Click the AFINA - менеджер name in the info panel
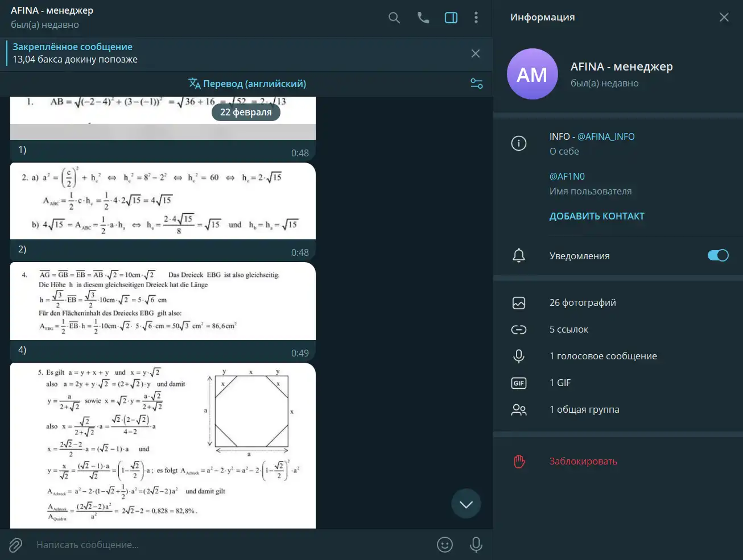 coord(622,67)
